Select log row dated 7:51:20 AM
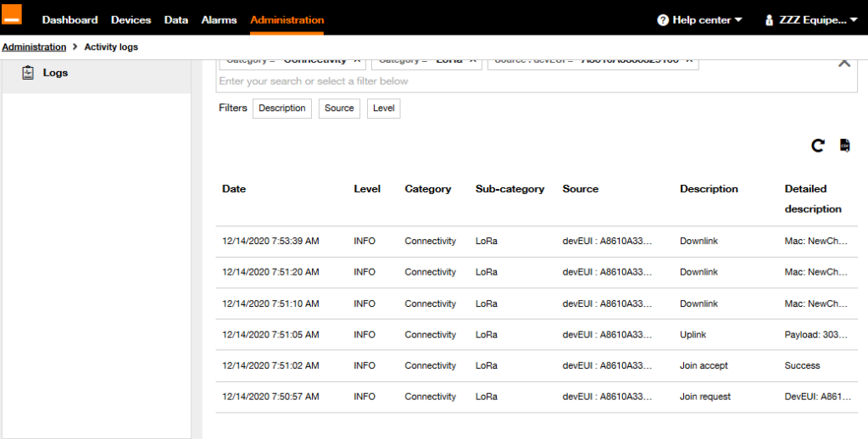 [x=536, y=272]
